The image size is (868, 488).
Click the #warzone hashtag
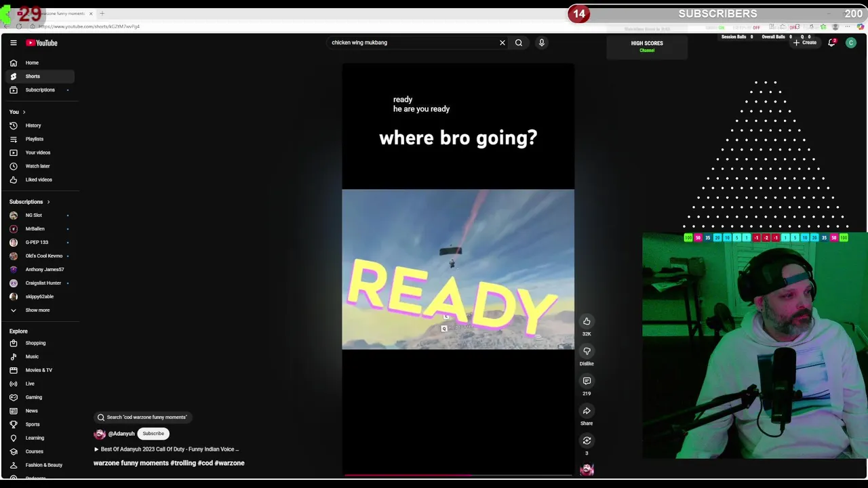pyautogui.click(x=229, y=463)
